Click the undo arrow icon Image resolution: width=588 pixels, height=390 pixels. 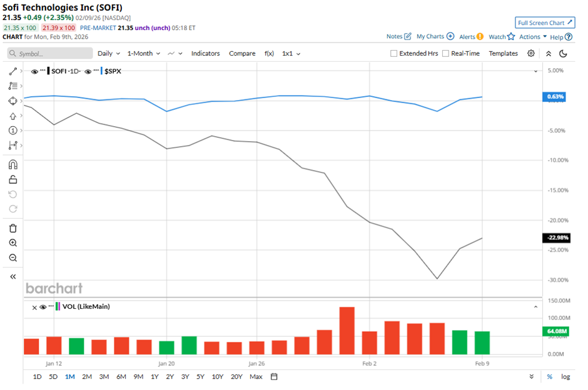coord(13,194)
